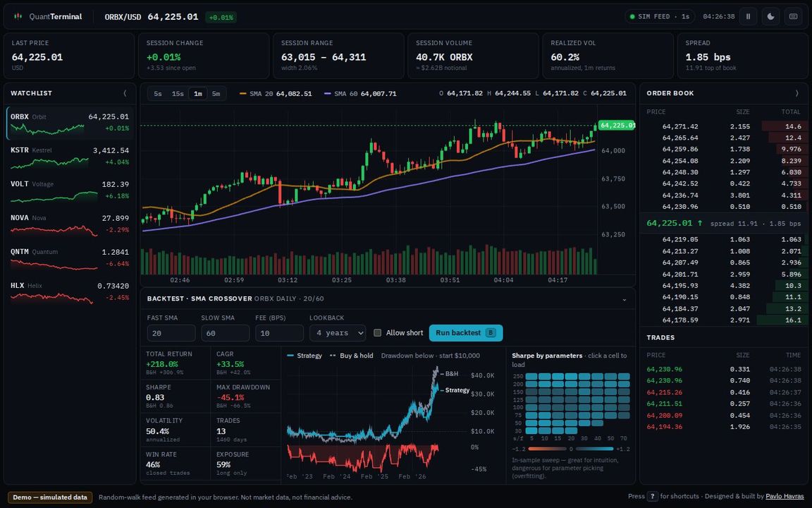812x508 pixels.
Task: Collapse the Watchlist panel
Action: click(x=125, y=93)
